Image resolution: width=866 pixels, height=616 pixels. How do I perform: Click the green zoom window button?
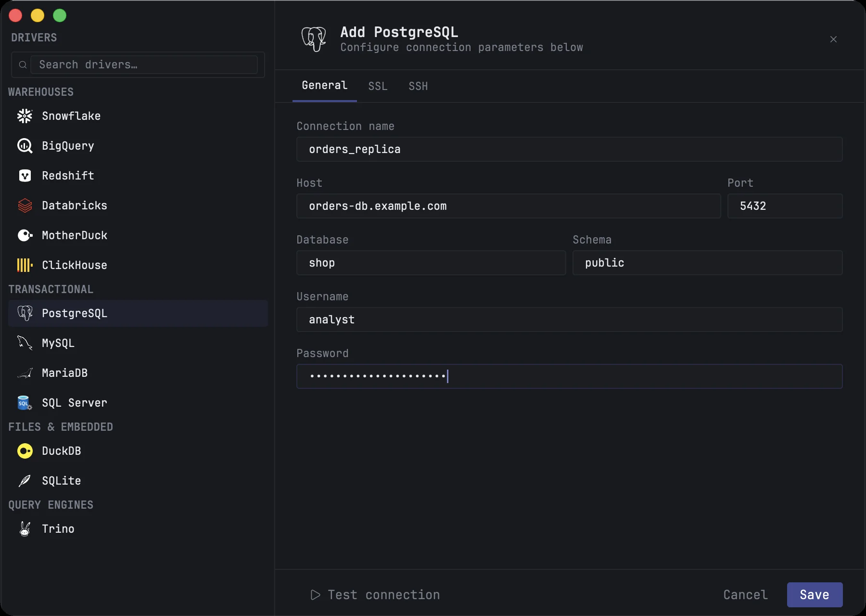[60, 15]
